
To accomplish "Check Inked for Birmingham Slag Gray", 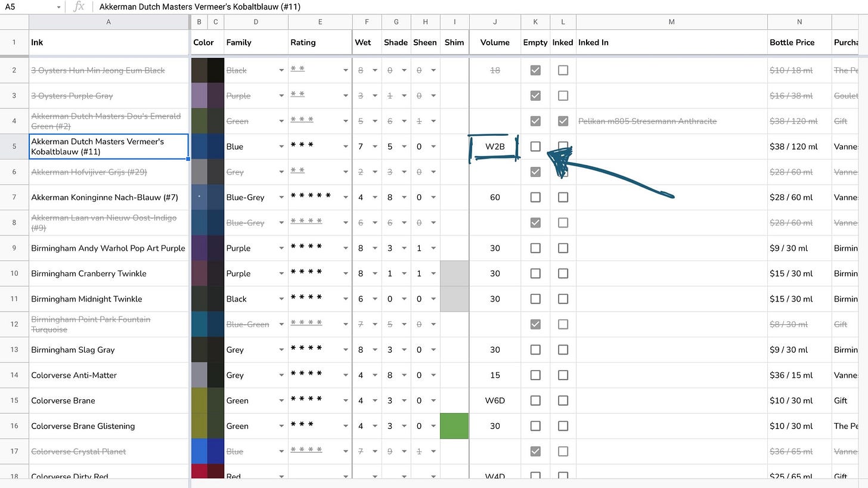I will point(563,350).
